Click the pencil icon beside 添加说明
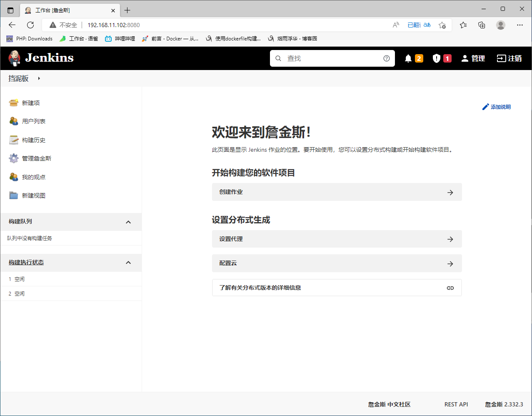This screenshot has height=416, width=532. 485,107
